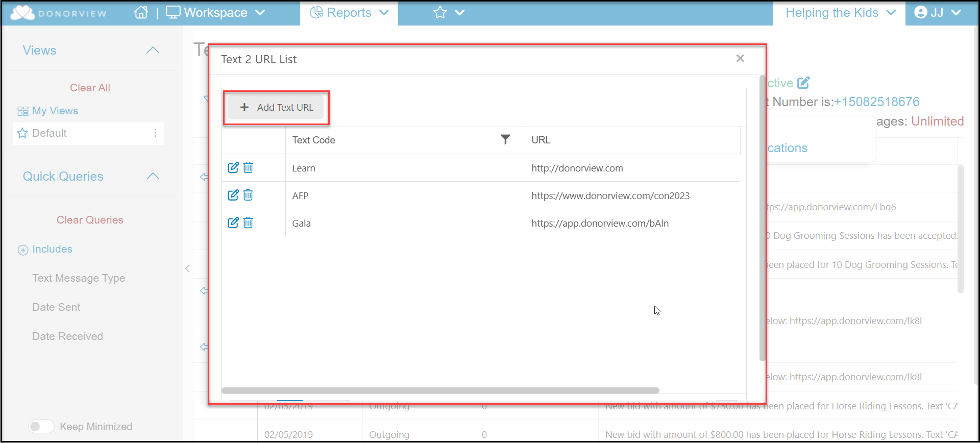Select the Date Received query
Viewport: 980px width, 443px height.
(x=67, y=336)
